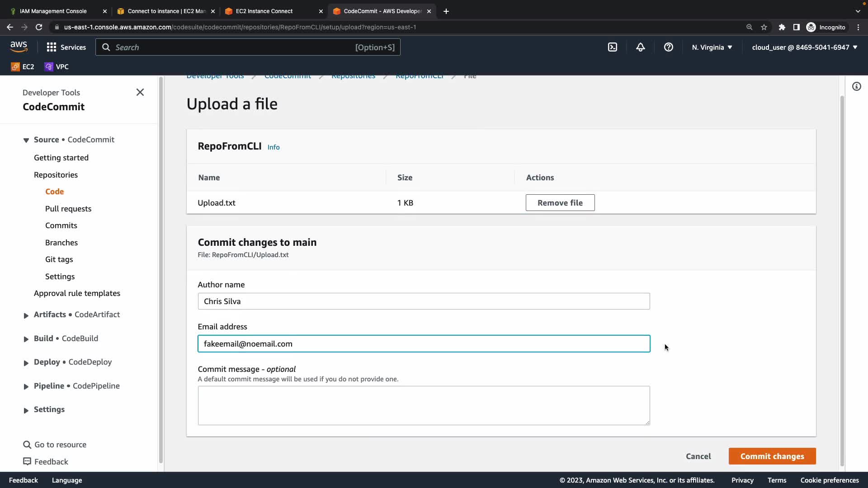This screenshot has height=488, width=868.
Task: Open the cloud_user account dropdown
Action: tap(805, 47)
